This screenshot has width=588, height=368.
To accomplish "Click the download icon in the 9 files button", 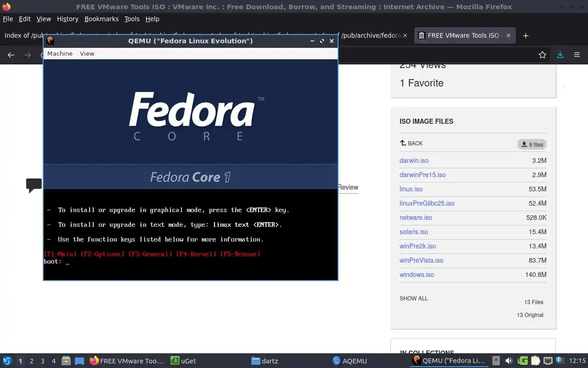I will (524, 144).
